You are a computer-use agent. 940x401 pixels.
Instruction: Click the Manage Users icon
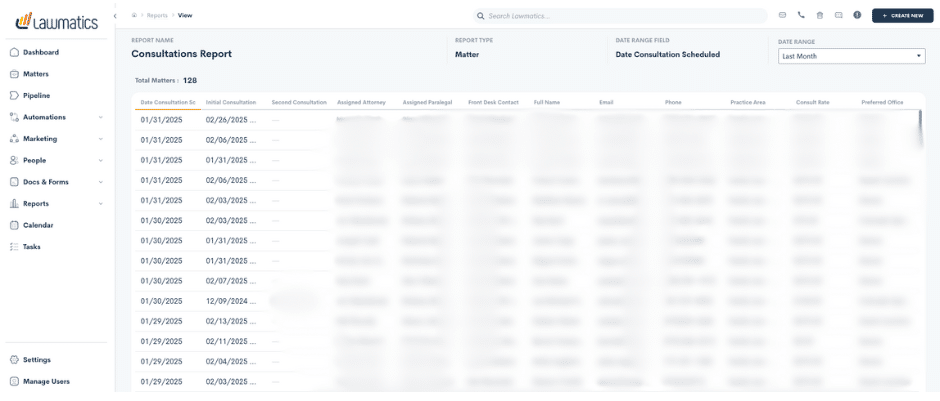(x=14, y=381)
